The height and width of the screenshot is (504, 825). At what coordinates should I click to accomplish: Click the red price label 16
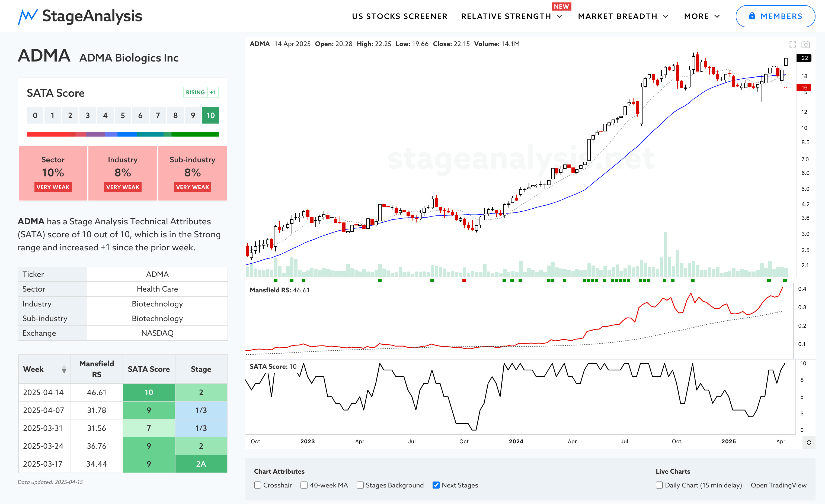tap(804, 88)
